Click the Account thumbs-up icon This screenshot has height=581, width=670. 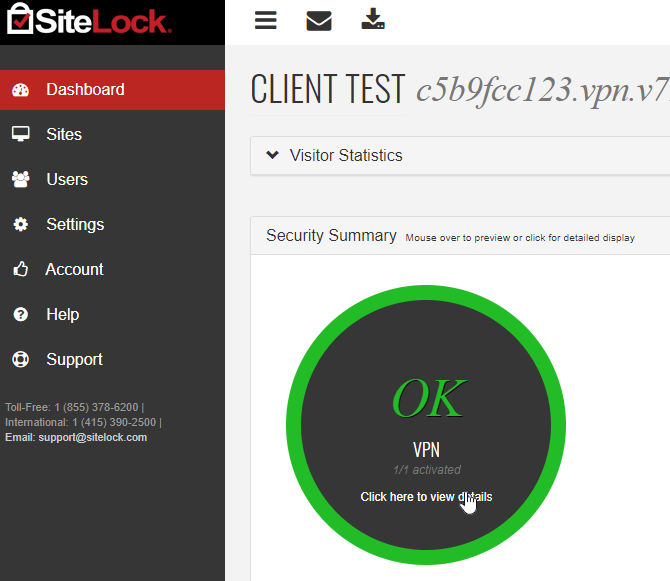(20, 269)
